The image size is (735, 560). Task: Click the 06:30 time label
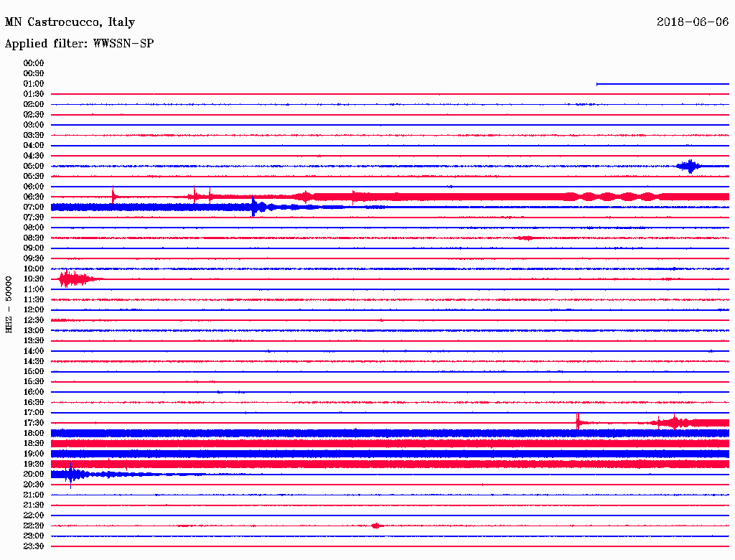pyautogui.click(x=33, y=197)
